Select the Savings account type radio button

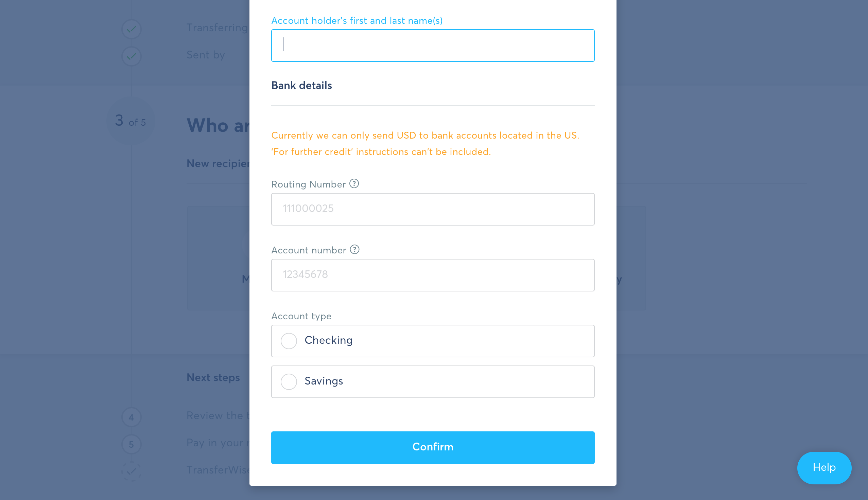(289, 381)
